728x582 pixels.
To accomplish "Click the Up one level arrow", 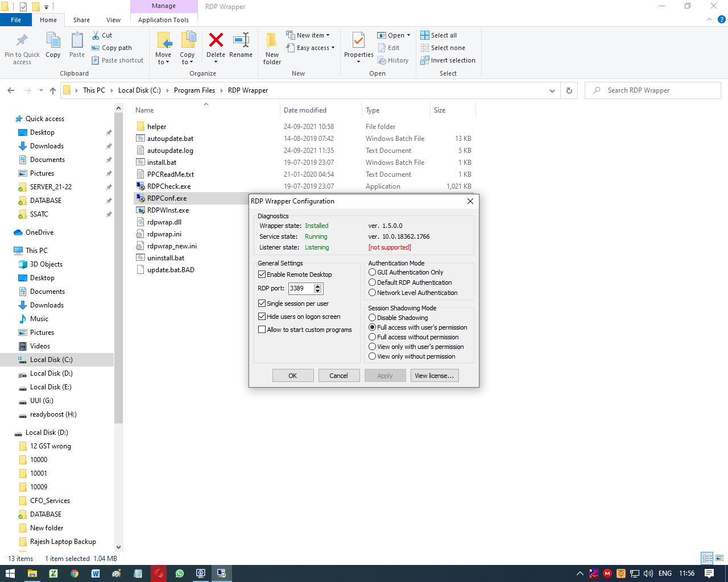I will point(53,90).
